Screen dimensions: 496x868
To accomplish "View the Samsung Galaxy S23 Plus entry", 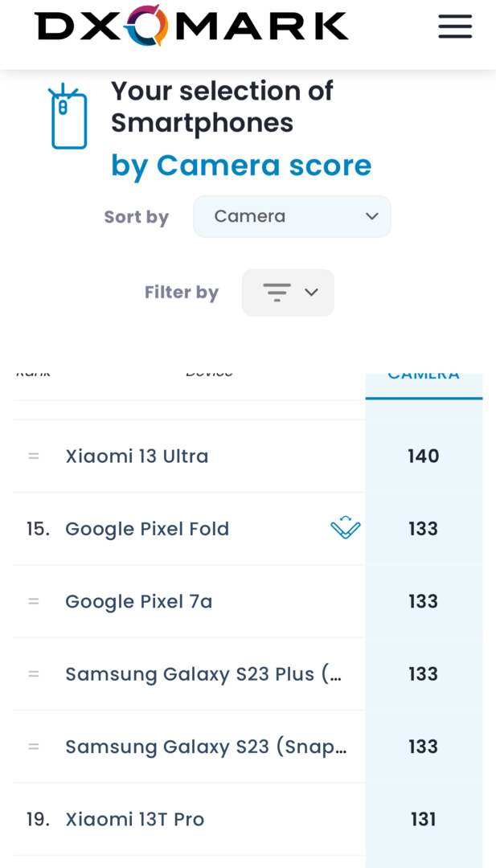I will tap(203, 674).
